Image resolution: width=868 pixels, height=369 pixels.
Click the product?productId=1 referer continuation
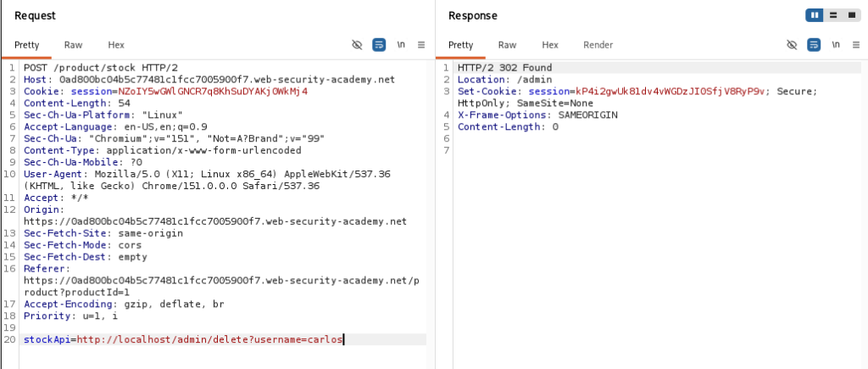pos(76,292)
